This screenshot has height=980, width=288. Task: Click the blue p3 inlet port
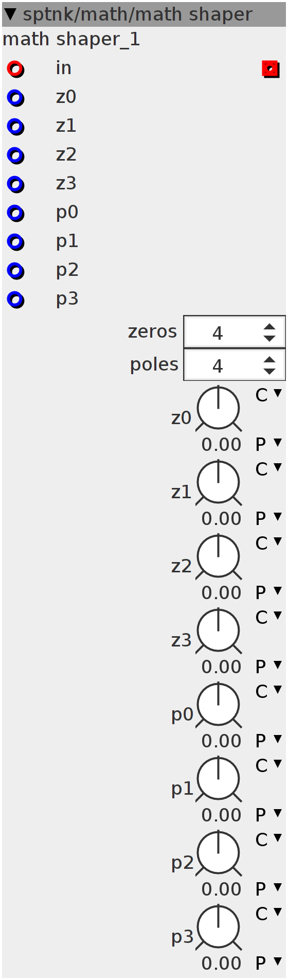click(x=15, y=299)
